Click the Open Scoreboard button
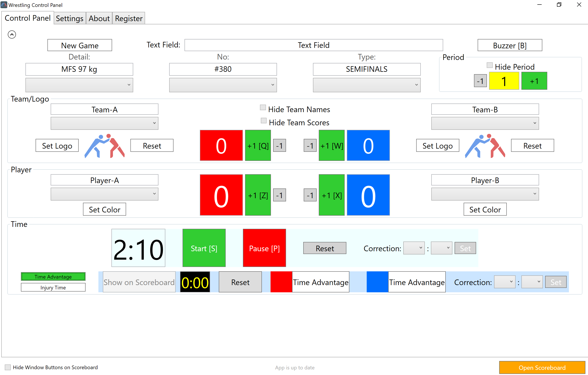Viewport: 588px width, 375px height. (542, 367)
